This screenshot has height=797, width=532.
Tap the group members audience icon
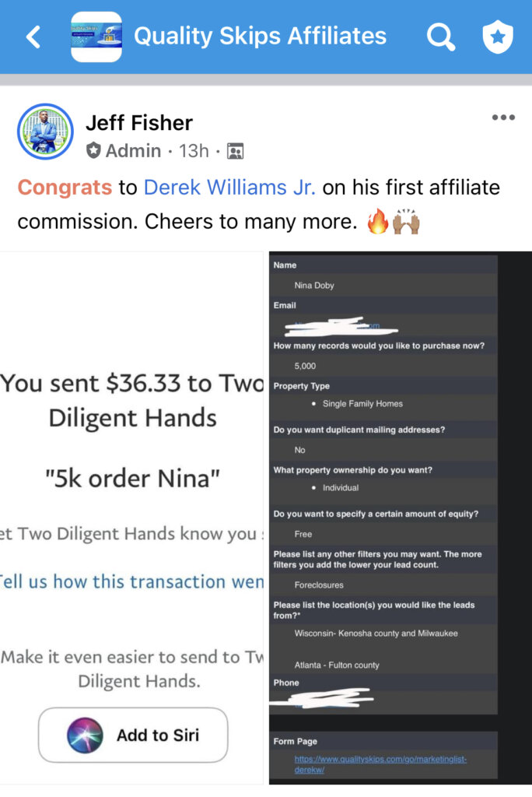(x=235, y=151)
